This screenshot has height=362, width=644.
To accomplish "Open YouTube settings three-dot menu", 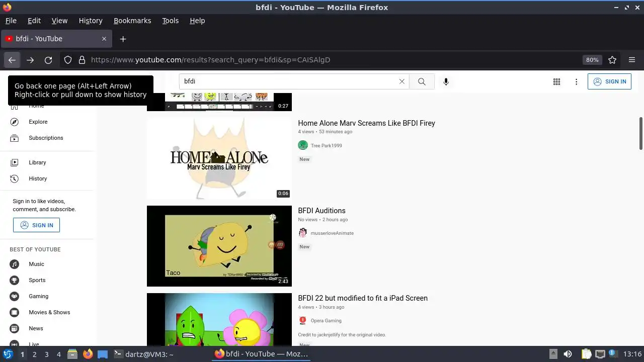I will [577, 81].
